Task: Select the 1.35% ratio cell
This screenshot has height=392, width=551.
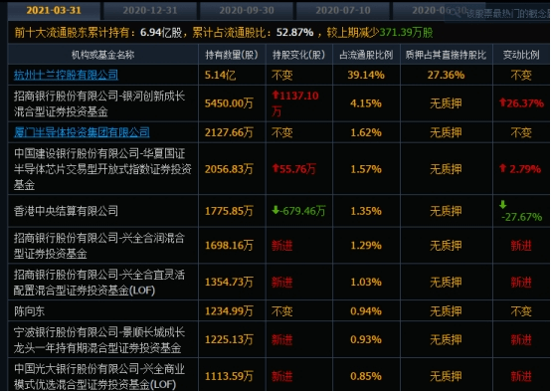Action: (366, 211)
